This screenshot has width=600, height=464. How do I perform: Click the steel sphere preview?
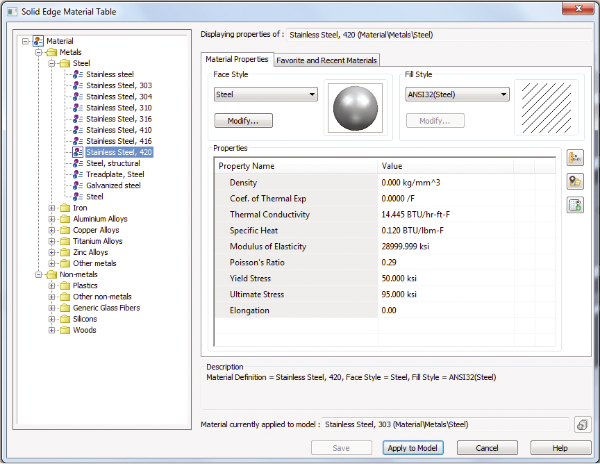tap(355, 108)
